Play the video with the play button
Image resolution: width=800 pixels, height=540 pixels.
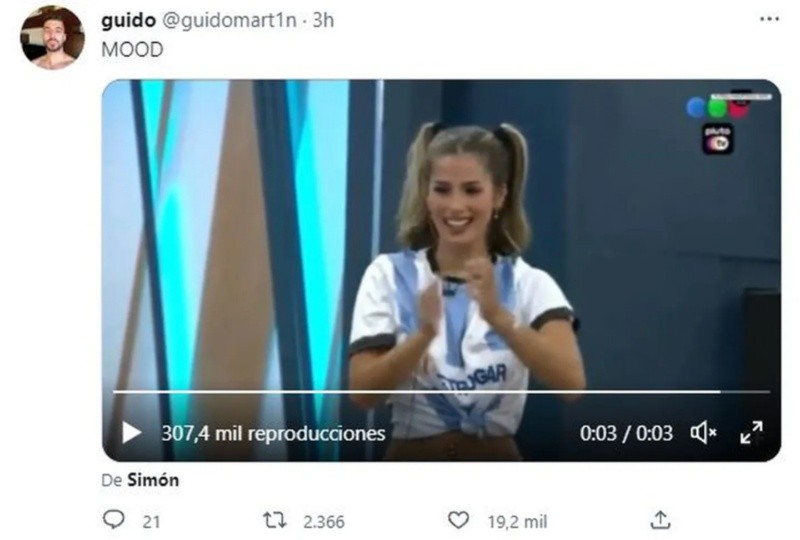coord(132,433)
